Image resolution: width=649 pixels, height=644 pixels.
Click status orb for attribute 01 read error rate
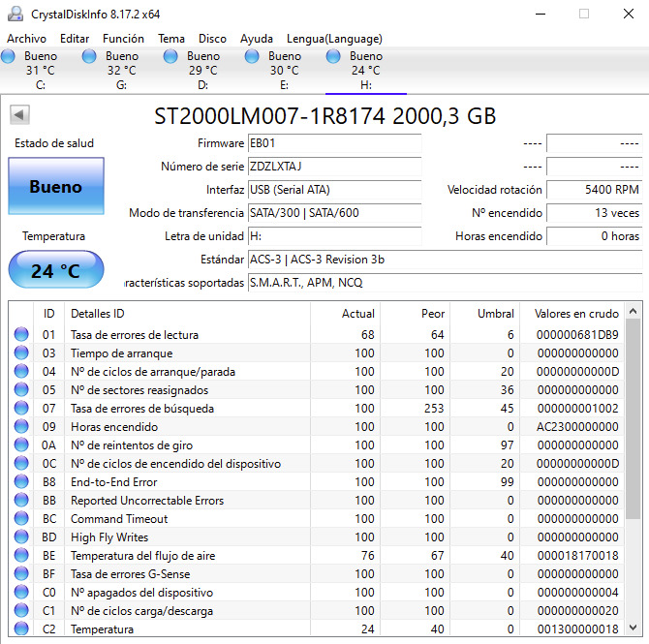21,334
